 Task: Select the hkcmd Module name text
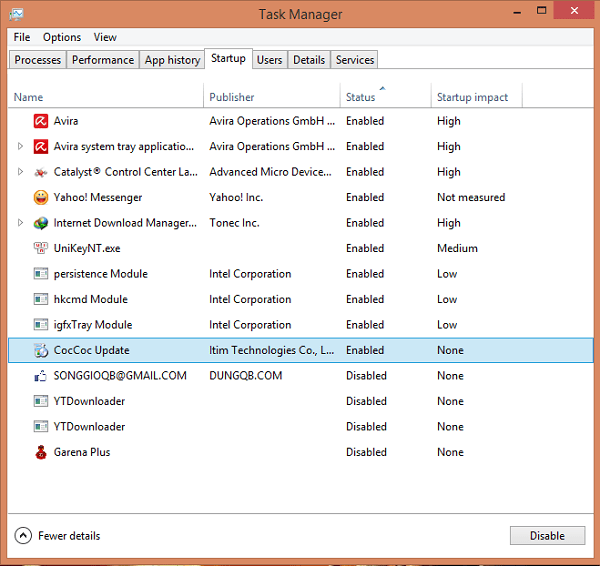click(x=91, y=299)
